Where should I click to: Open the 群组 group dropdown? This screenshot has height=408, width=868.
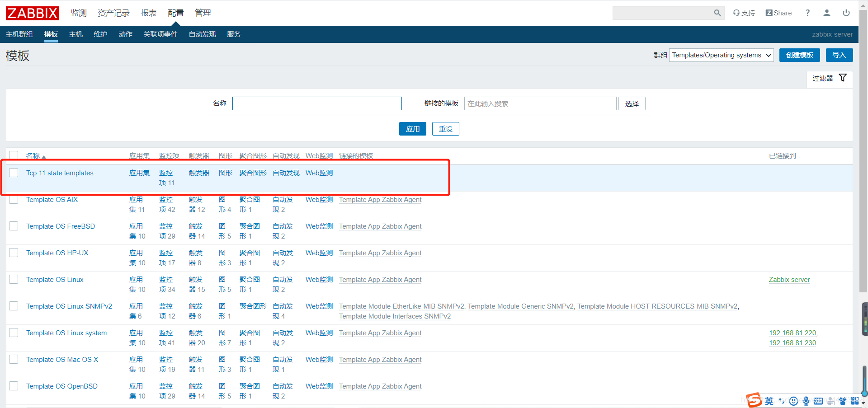(x=721, y=55)
